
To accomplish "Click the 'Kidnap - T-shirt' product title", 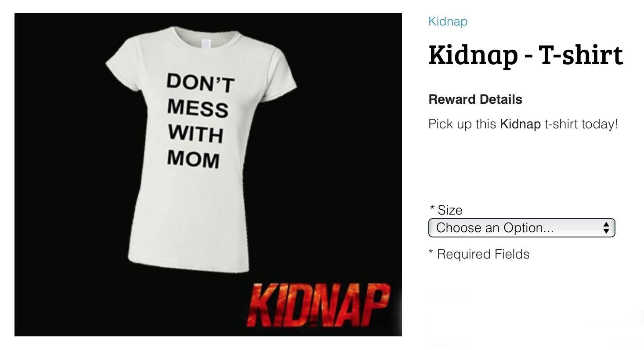I will (525, 55).
